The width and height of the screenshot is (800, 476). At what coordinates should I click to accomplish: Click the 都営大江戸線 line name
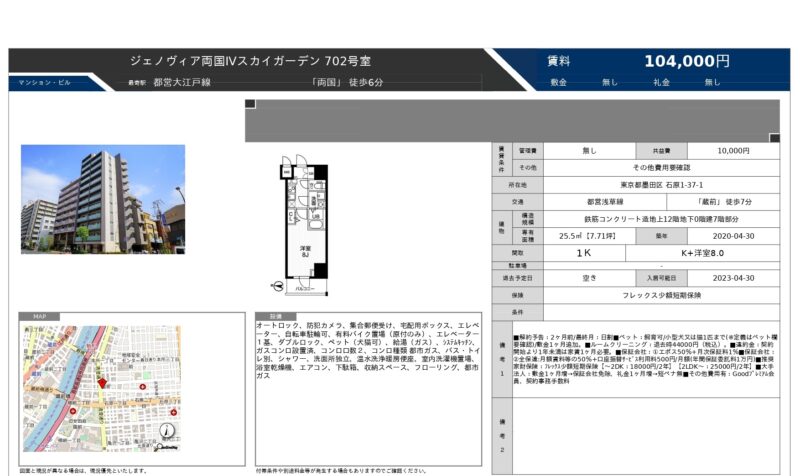pyautogui.click(x=182, y=83)
